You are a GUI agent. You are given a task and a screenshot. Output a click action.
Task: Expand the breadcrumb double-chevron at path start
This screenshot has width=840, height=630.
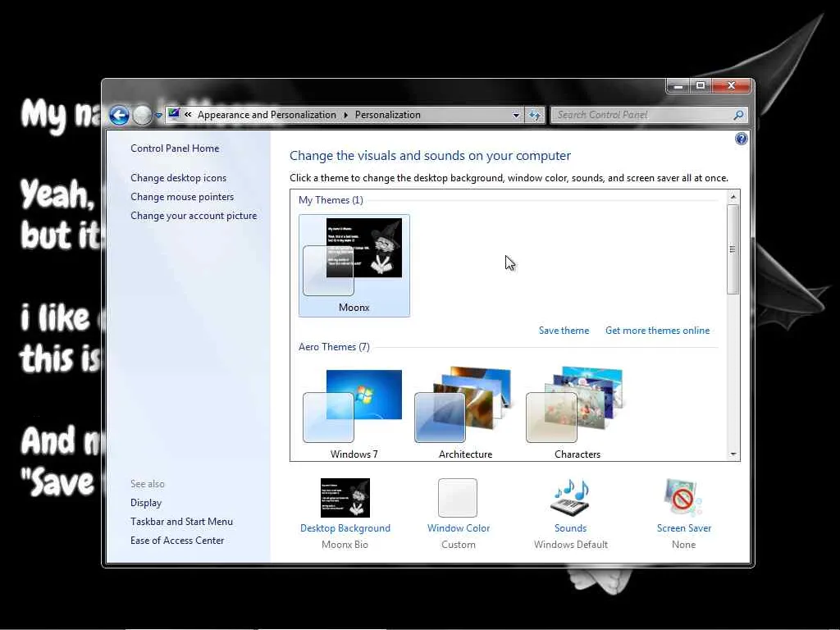pyautogui.click(x=188, y=114)
